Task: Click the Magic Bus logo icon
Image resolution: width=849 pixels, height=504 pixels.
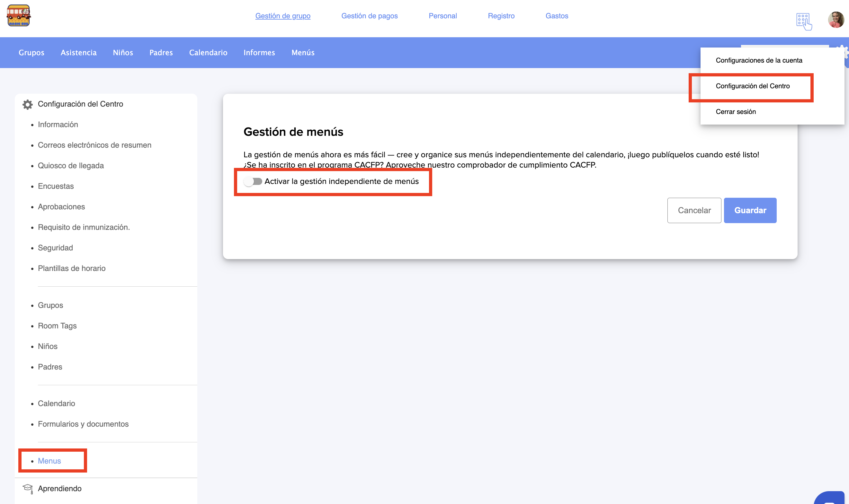Action: click(x=19, y=16)
